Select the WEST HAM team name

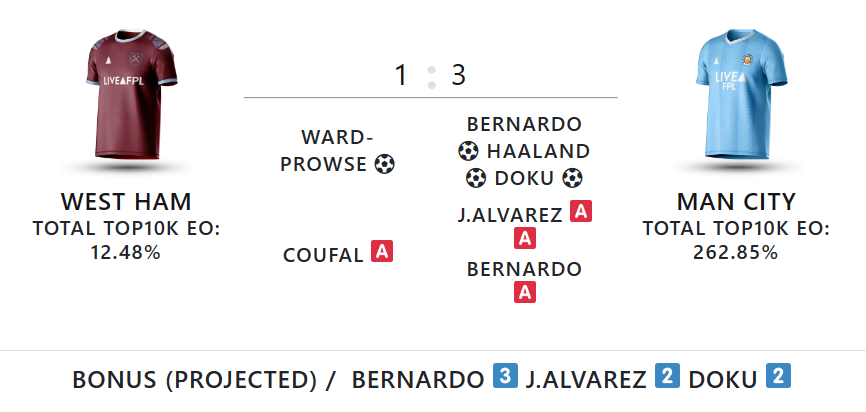(126, 202)
